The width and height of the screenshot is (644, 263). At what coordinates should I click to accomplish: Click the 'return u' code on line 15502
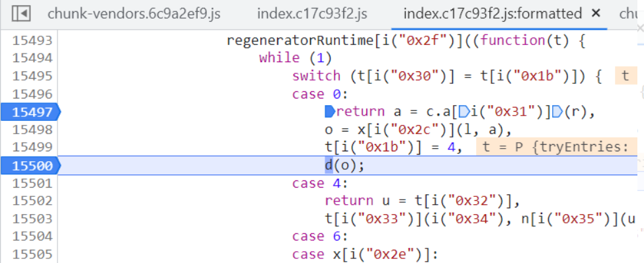click(x=357, y=201)
